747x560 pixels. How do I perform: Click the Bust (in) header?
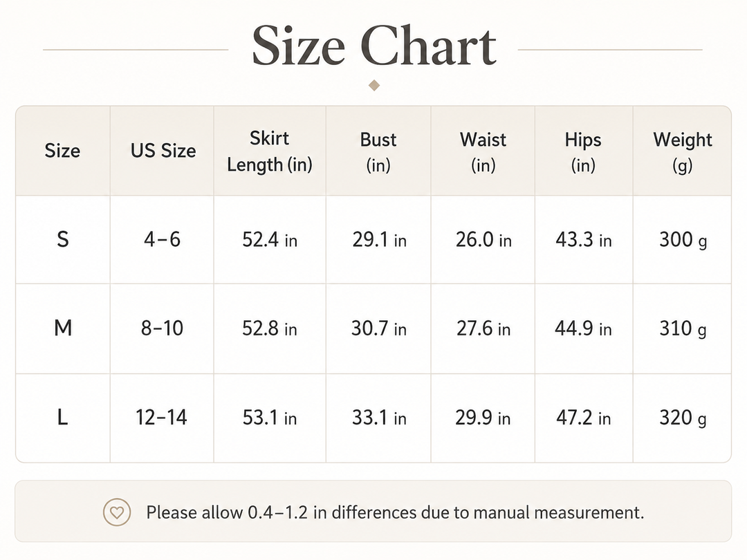(x=378, y=152)
